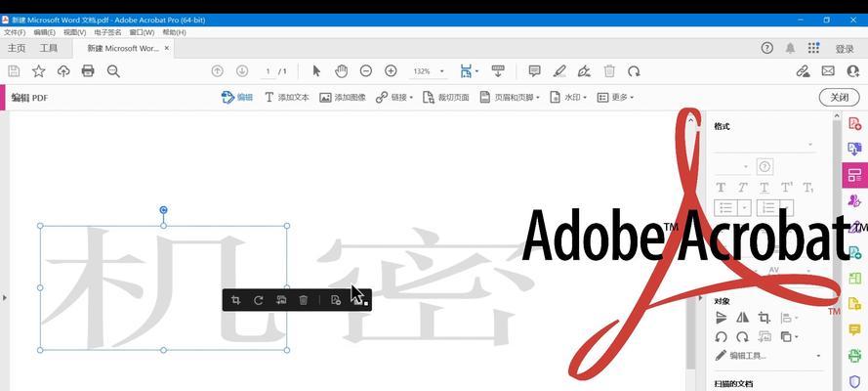Open the find text magnifier

pyautogui.click(x=113, y=71)
